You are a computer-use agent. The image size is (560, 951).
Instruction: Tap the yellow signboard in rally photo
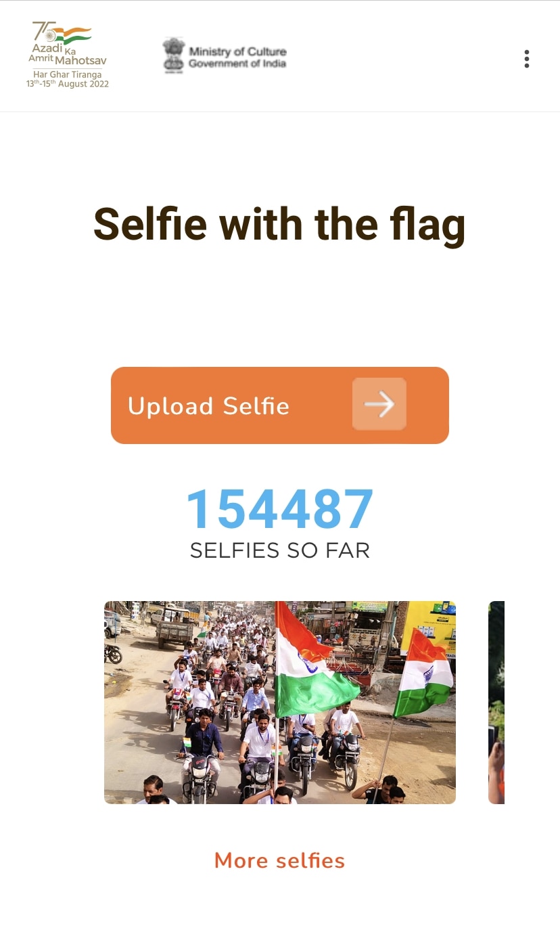pos(429,628)
